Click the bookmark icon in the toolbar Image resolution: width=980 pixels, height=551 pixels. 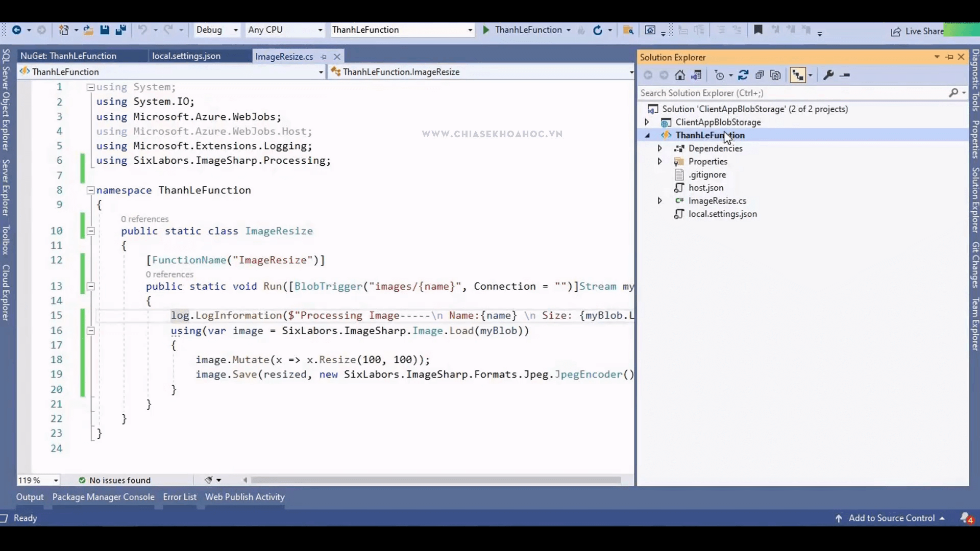[758, 30]
